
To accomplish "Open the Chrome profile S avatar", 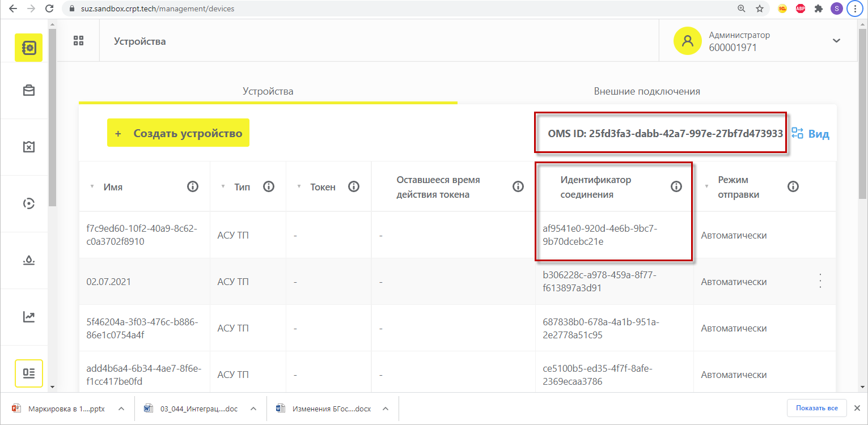I will tap(837, 8).
